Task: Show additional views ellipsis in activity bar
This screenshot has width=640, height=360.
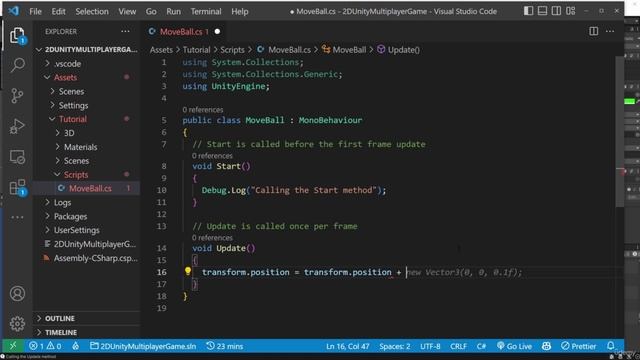Action: (17, 217)
